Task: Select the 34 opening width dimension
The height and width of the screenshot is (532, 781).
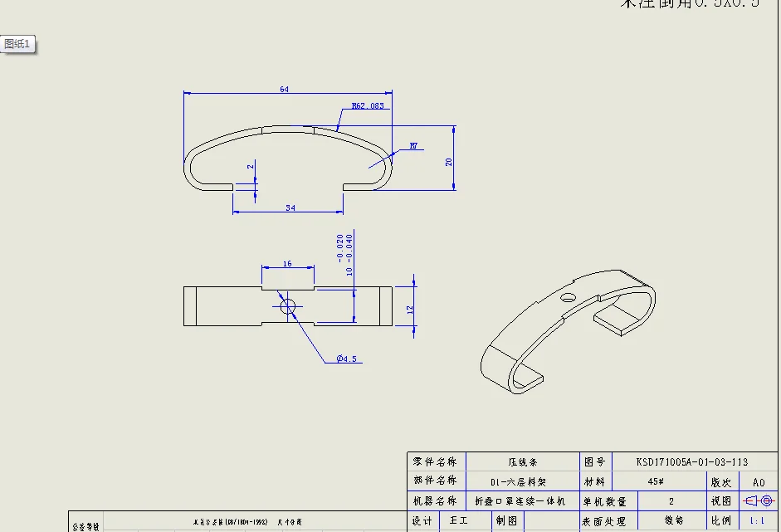Action: (x=290, y=207)
